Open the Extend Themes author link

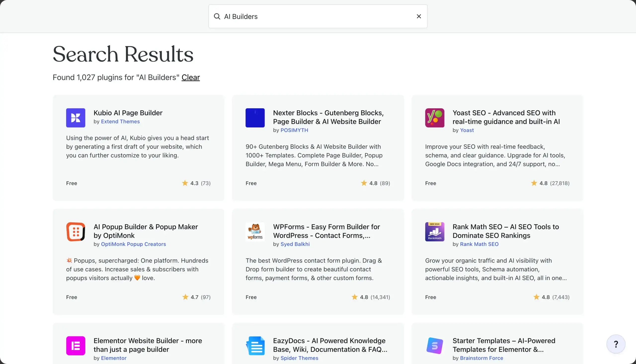(x=120, y=121)
